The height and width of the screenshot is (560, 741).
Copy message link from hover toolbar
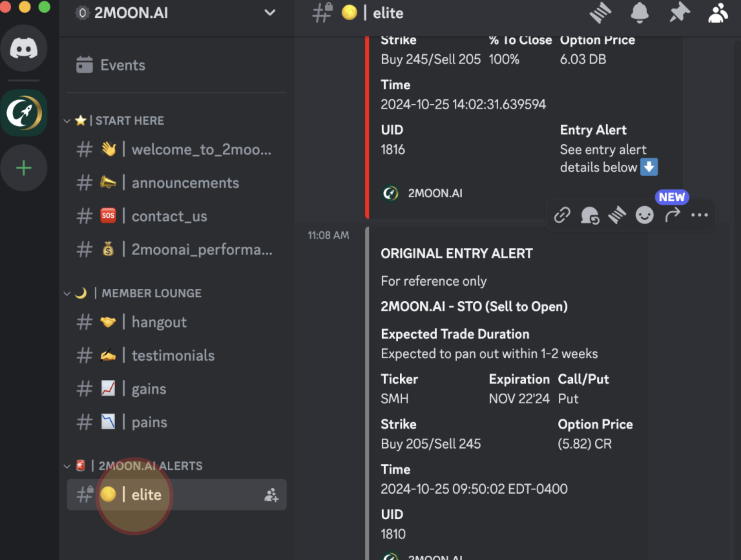click(562, 215)
